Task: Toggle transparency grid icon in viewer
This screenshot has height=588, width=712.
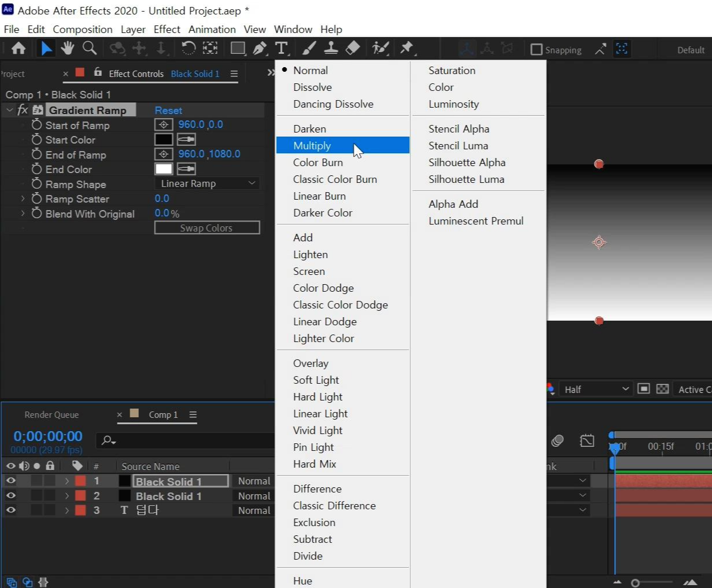Action: point(663,389)
